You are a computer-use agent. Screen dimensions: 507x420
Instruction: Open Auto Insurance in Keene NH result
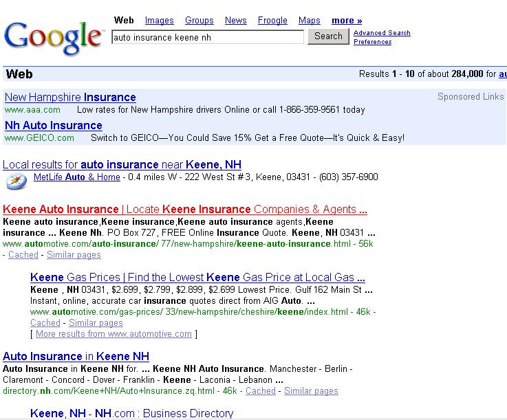(76, 356)
